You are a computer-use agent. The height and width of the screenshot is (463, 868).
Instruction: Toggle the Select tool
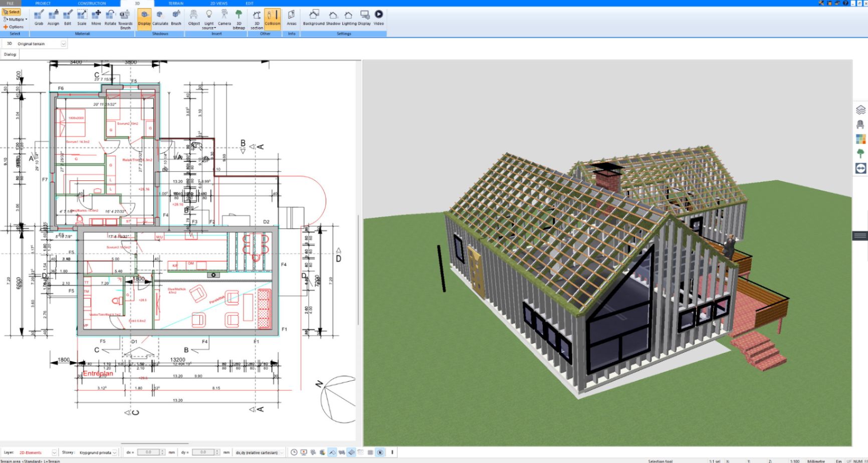12,12
